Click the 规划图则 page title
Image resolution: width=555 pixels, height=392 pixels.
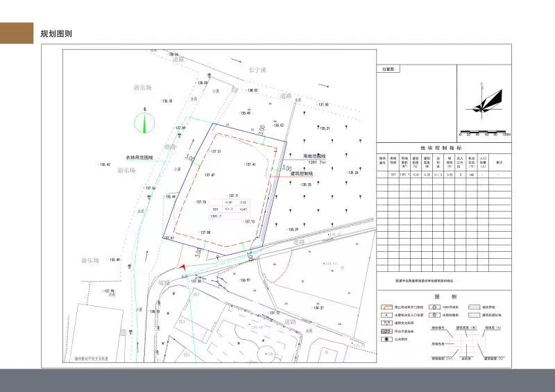coord(56,33)
